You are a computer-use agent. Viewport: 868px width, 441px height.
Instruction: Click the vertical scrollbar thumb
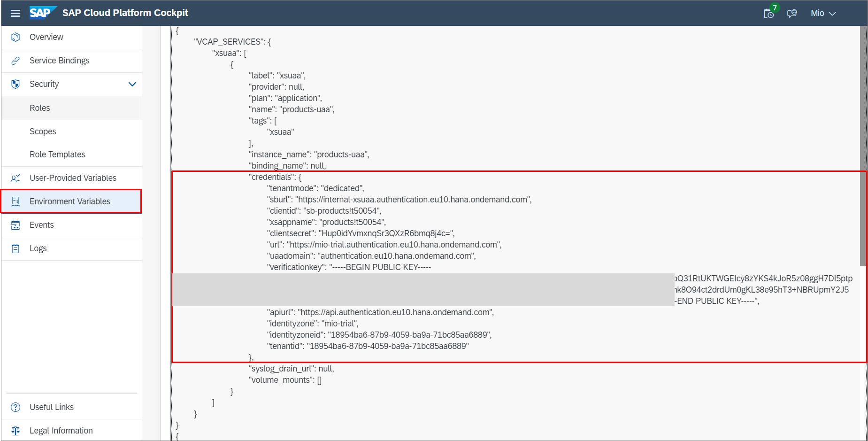pos(863,146)
